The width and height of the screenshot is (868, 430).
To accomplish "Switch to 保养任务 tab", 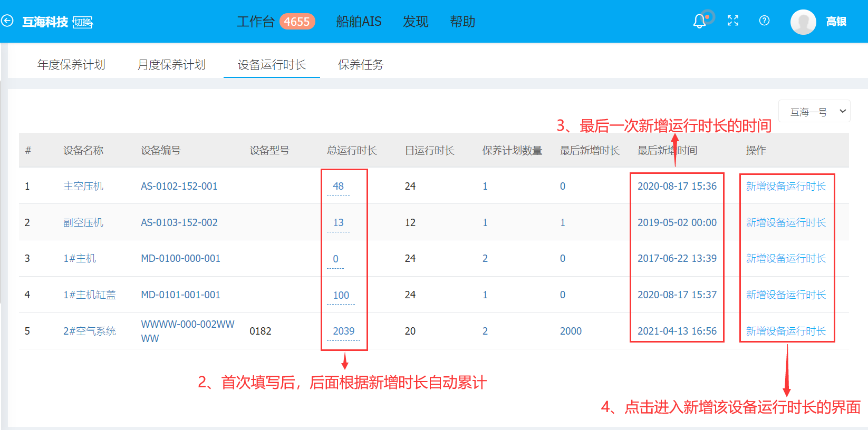I will [x=361, y=65].
